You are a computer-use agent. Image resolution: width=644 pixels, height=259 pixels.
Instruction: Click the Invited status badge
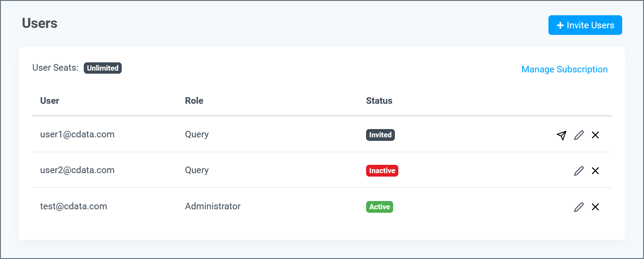[x=380, y=135]
